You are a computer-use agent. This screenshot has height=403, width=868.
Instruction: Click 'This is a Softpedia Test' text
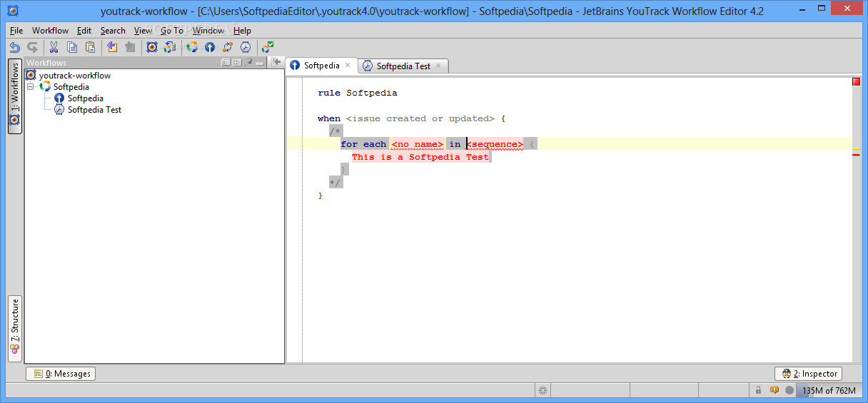pyautogui.click(x=420, y=157)
